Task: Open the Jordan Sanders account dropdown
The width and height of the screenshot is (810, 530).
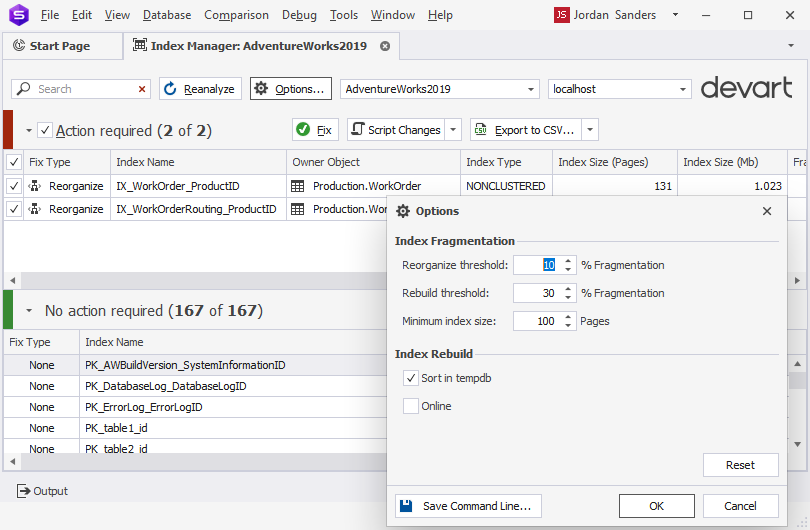Action: click(x=675, y=14)
